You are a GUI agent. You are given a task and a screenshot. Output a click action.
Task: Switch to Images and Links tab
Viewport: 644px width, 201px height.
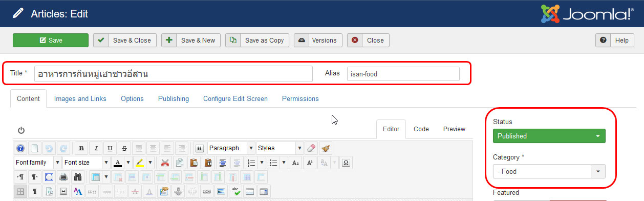point(80,98)
